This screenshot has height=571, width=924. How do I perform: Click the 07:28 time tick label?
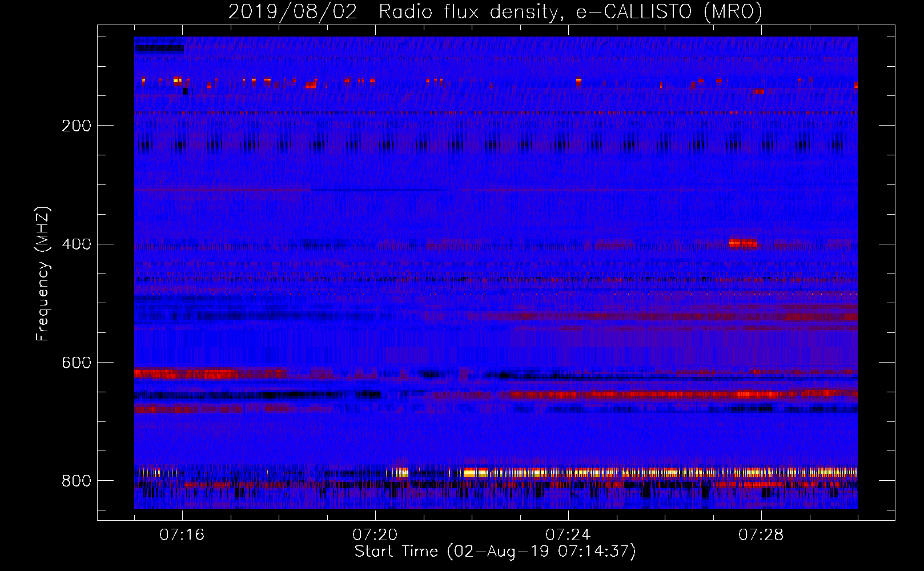[761, 535]
